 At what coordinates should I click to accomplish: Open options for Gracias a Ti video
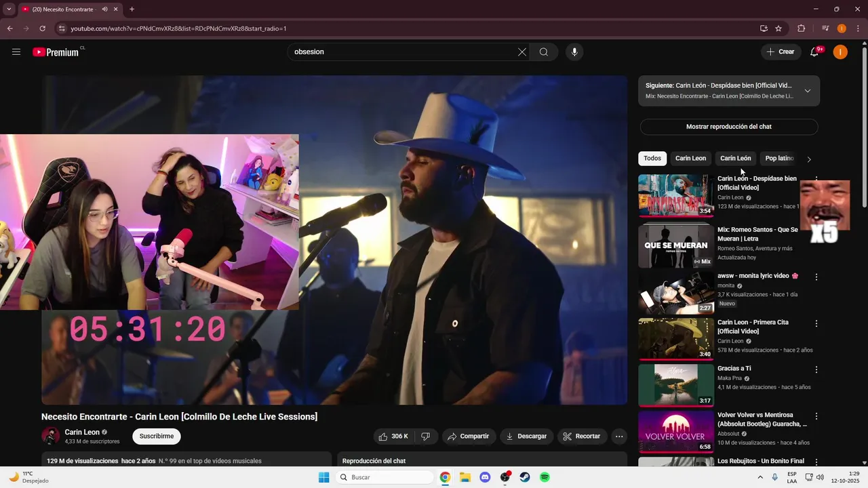coord(816,370)
